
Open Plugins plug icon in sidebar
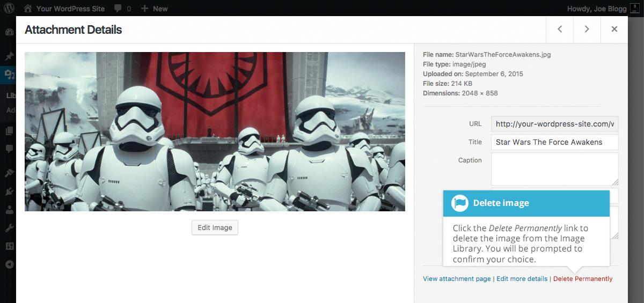tap(9, 191)
